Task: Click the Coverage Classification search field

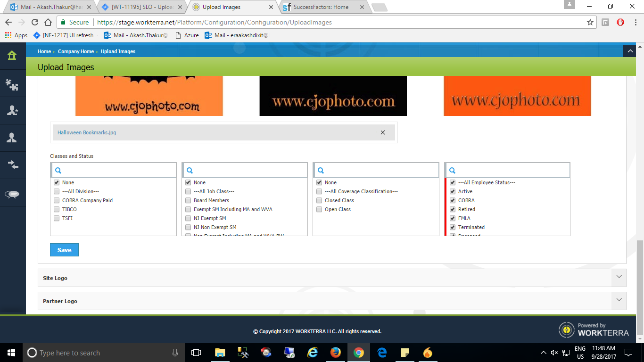Action: 376,171
